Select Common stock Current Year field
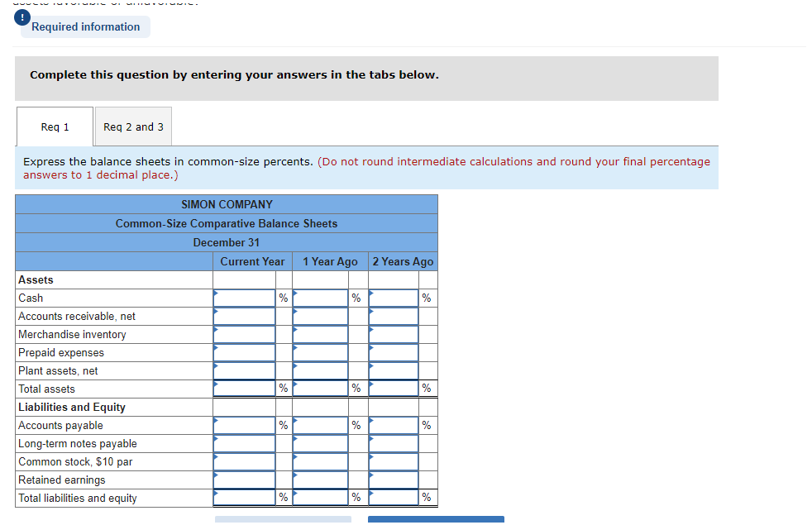 (x=245, y=462)
